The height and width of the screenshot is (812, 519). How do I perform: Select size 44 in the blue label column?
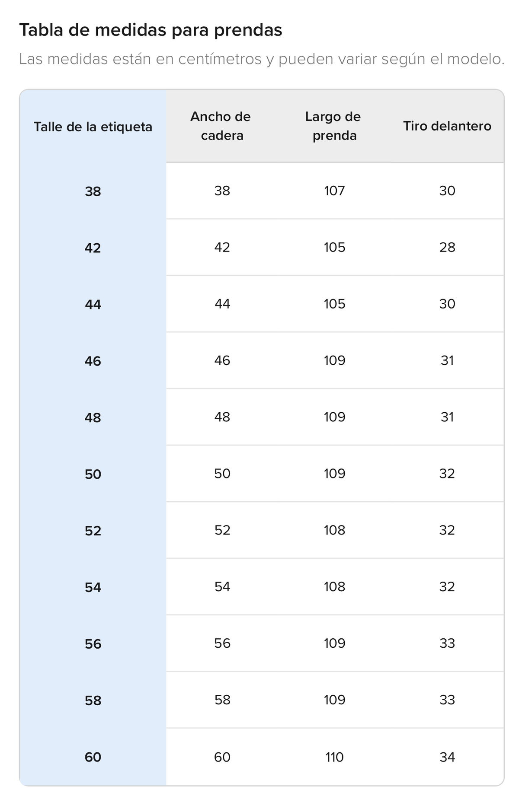[x=93, y=304]
